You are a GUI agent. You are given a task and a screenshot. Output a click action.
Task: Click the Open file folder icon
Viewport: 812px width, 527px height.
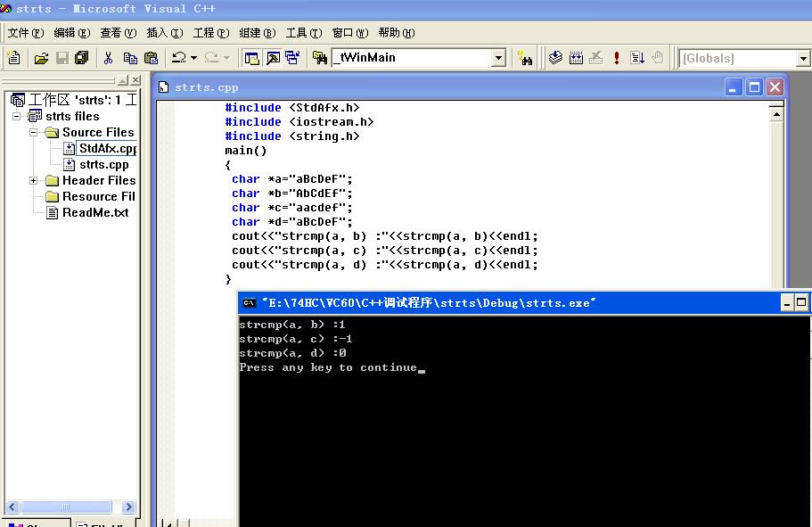pyautogui.click(x=41, y=58)
